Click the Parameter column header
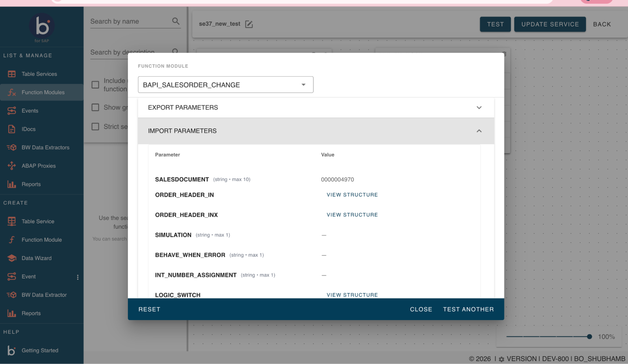This screenshot has width=628, height=364. pos(167,155)
